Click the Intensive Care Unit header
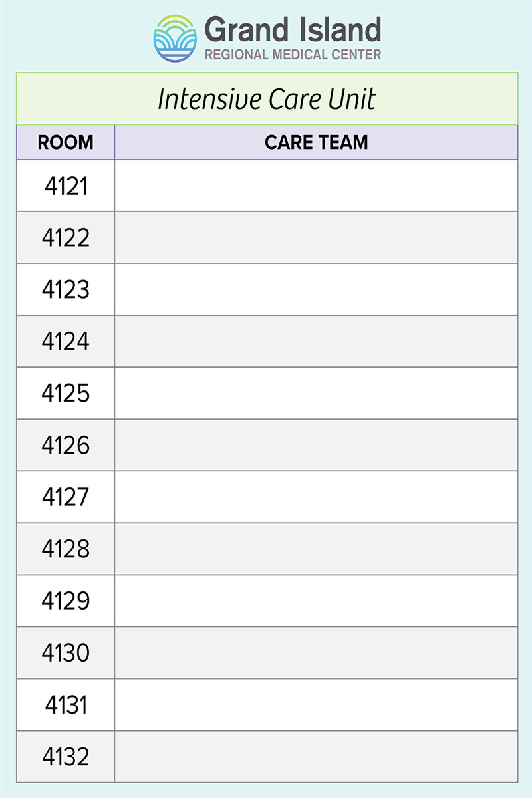This screenshot has width=532, height=798. (267, 98)
